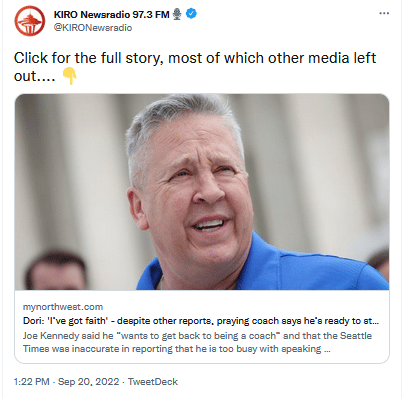Click the TweetDeck source label

pos(153,382)
